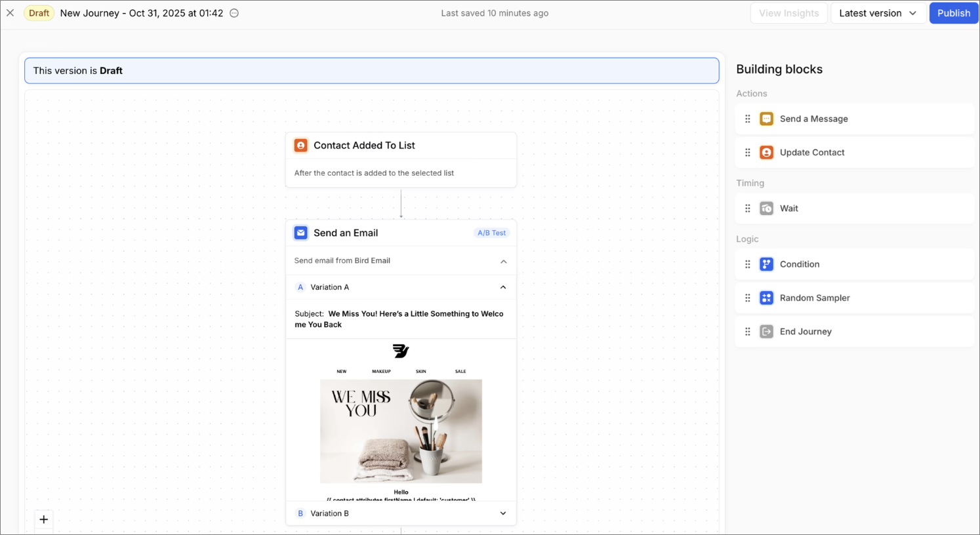Expand the Variation B section

502,513
